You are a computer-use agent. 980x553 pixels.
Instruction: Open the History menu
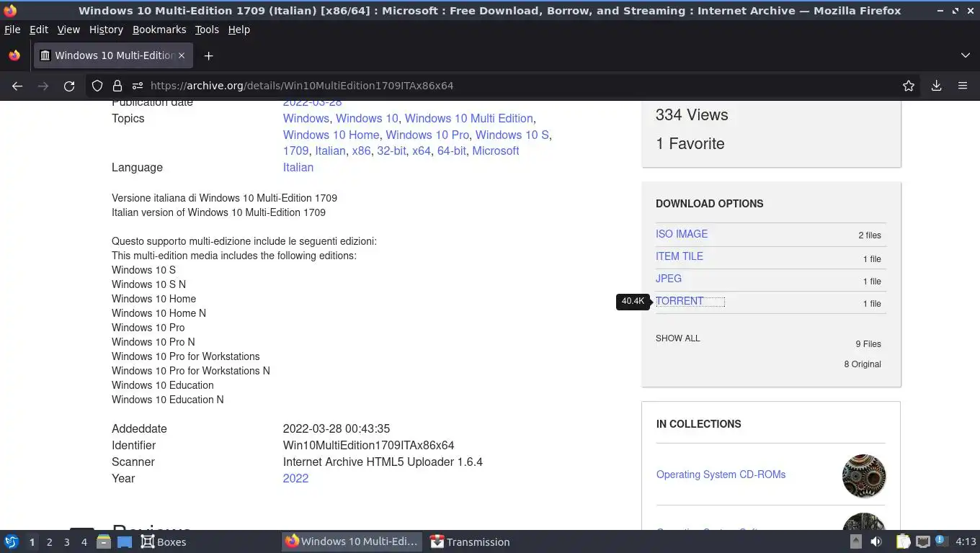click(x=106, y=30)
